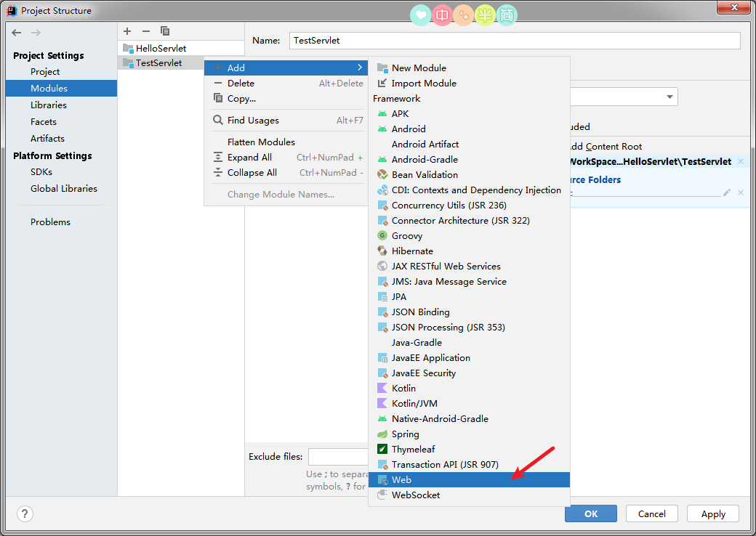Screen dimensions: 756x536
Task: Click the copy module toolbar icon
Action: tap(165, 31)
